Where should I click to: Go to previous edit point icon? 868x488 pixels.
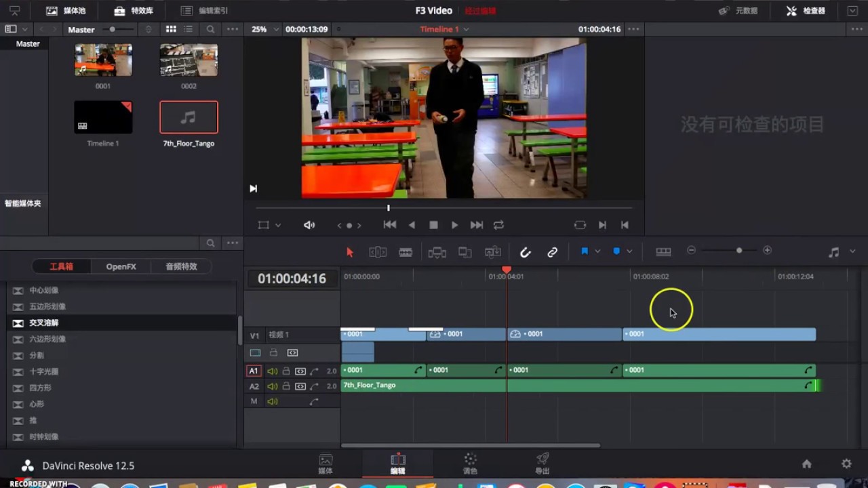(625, 225)
